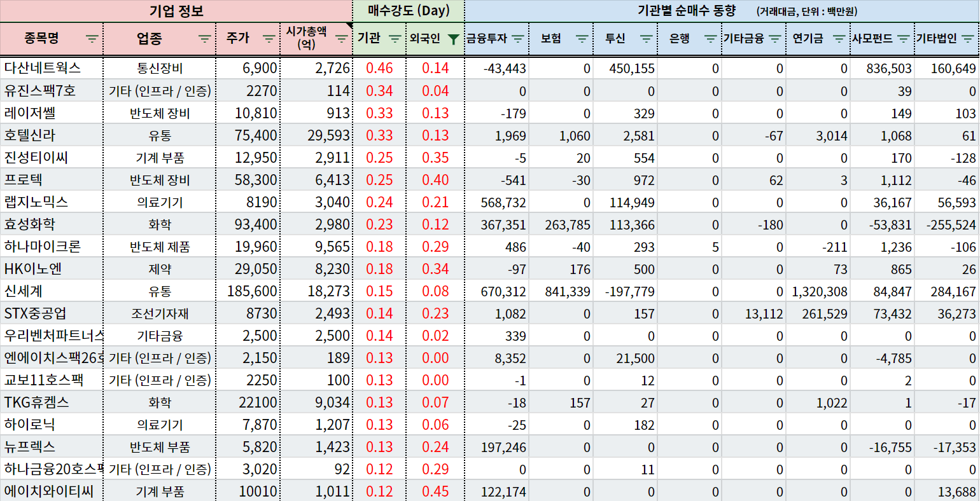Screen dimensions: 980x501
Task: Click the 호텔신라 stock name cell
Action: [x=51, y=135]
